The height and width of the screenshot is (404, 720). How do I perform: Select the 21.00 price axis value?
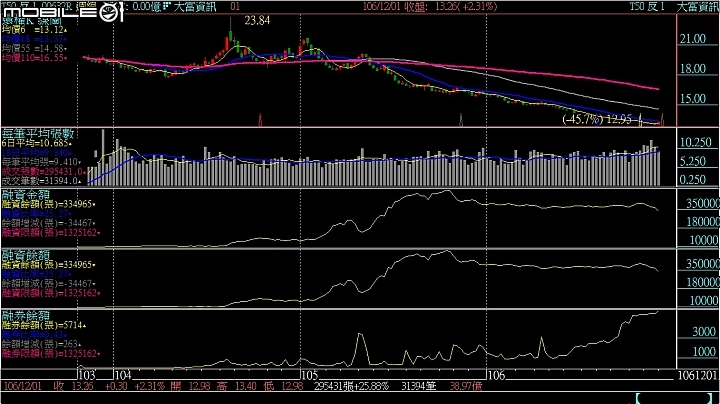coord(692,39)
